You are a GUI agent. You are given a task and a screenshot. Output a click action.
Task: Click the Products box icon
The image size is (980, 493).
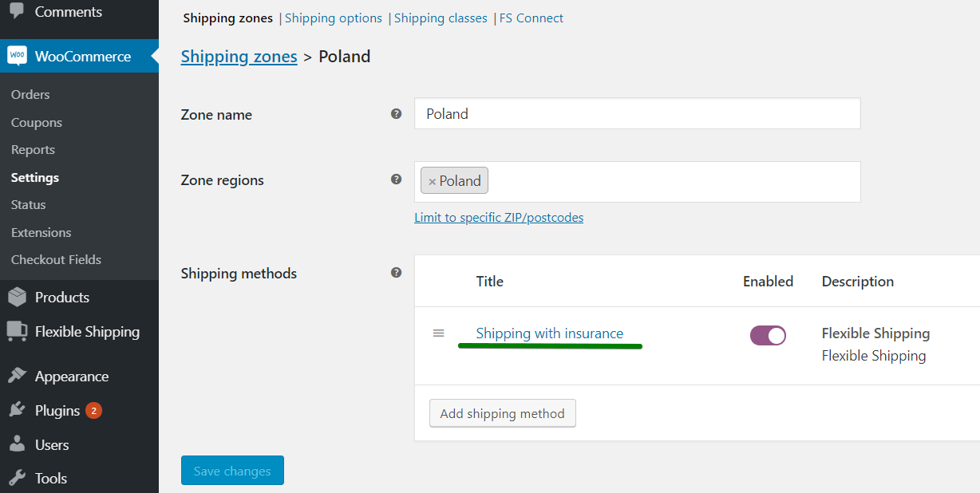click(x=17, y=297)
